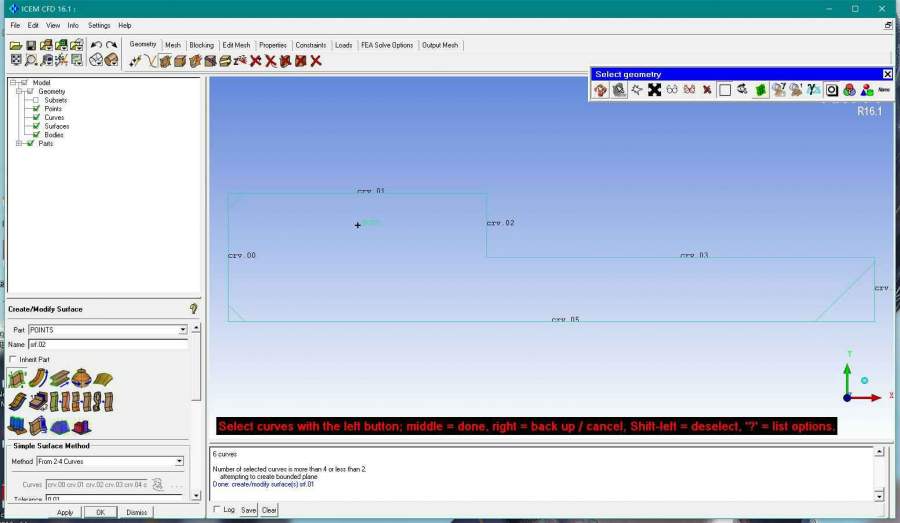Click scroll-down arrow of surface panel scrollbar
This screenshot has width=900, height=523.
tap(196, 495)
